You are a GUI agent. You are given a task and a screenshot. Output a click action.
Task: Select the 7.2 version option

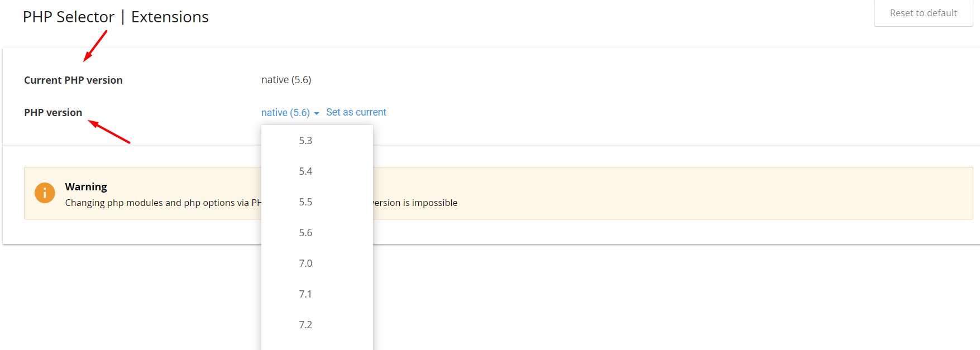point(305,325)
